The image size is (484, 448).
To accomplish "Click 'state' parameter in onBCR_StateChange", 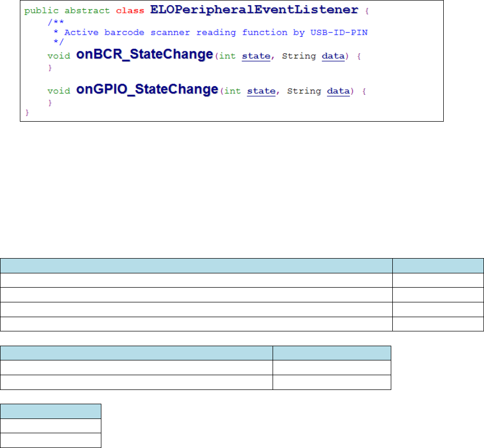I will (256, 56).
